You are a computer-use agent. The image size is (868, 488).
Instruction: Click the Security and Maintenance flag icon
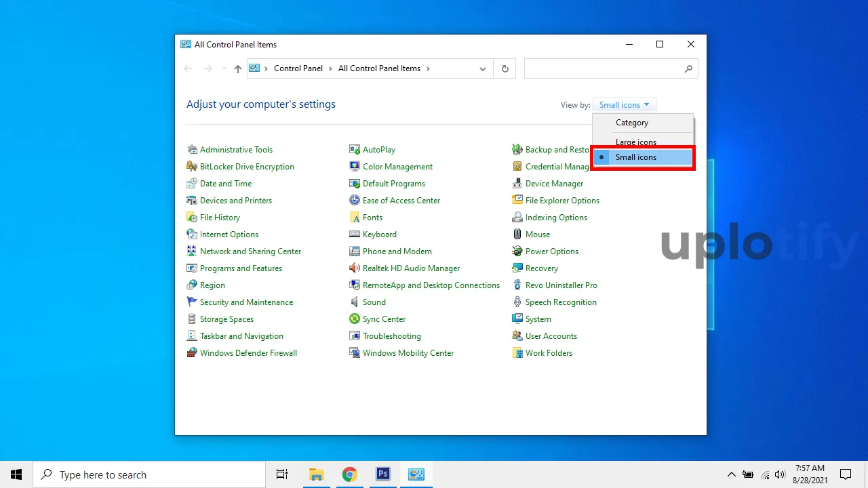click(192, 302)
